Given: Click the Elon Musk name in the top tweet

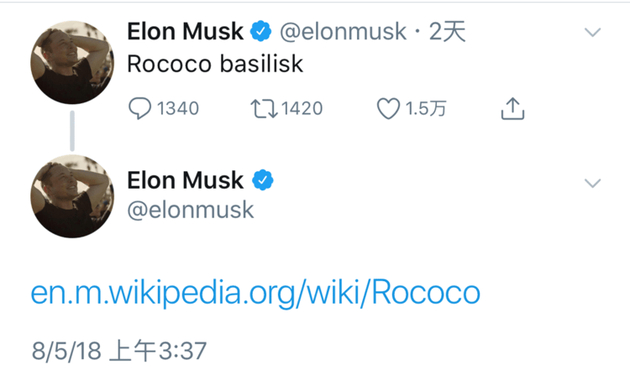Looking at the screenshot, I should (185, 31).
